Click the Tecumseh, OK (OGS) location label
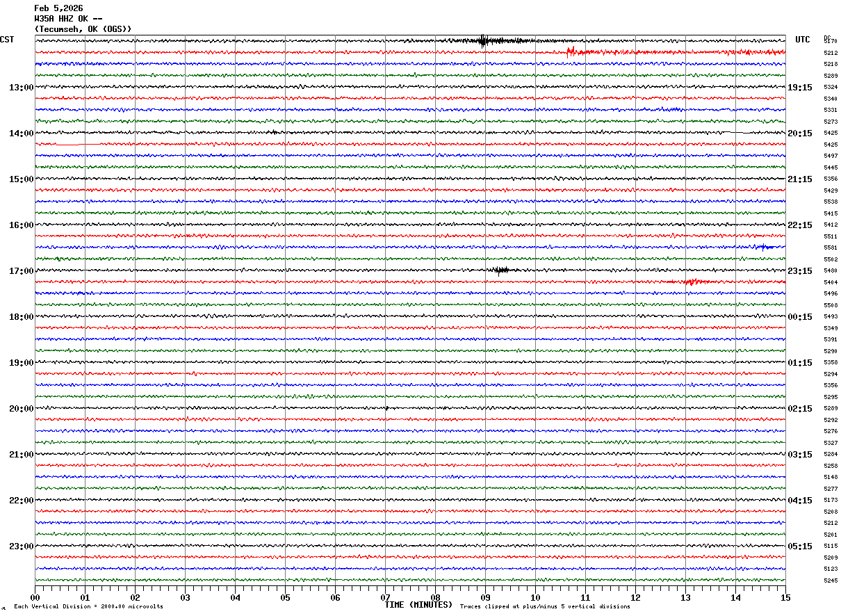The width and height of the screenshot is (841, 616). [x=83, y=29]
